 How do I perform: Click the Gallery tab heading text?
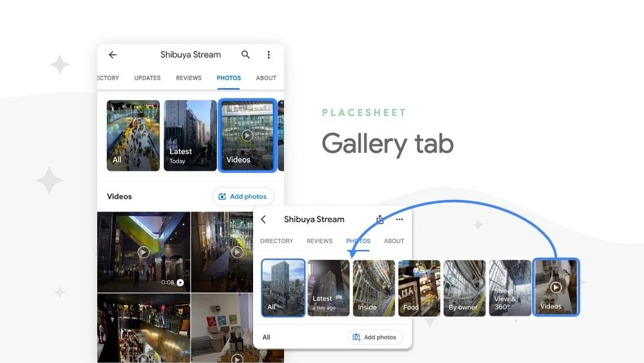pyautogui.click(x=387, y=144)
